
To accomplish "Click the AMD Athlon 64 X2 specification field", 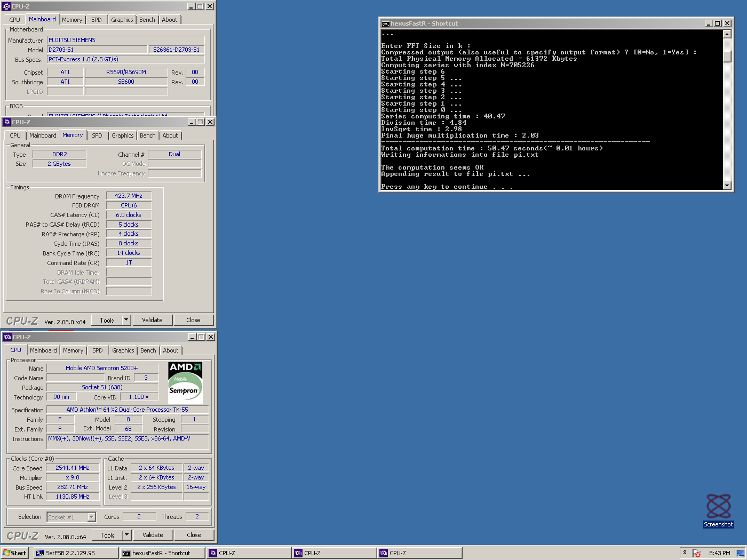I will pyautogui.click(x=127, y=410).
